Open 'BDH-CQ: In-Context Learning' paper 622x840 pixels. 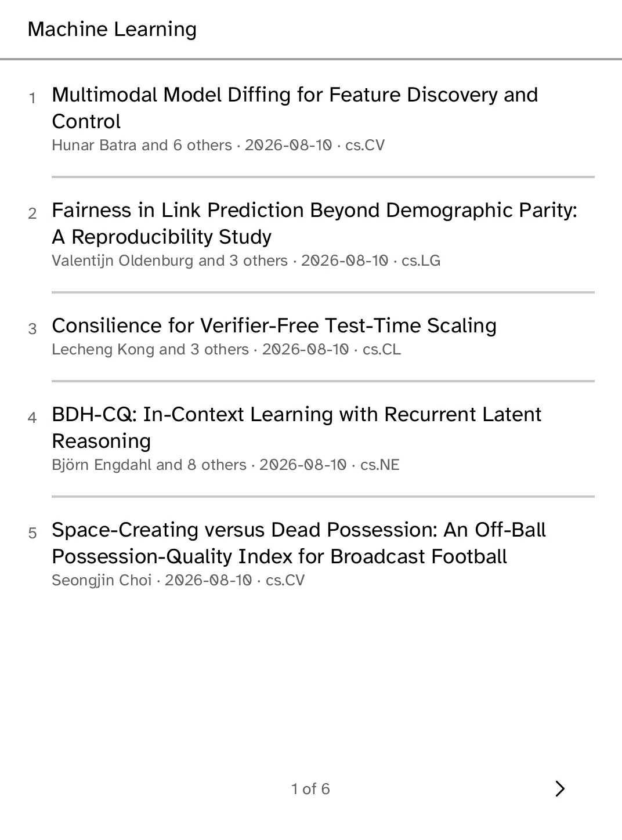(296, 428)
